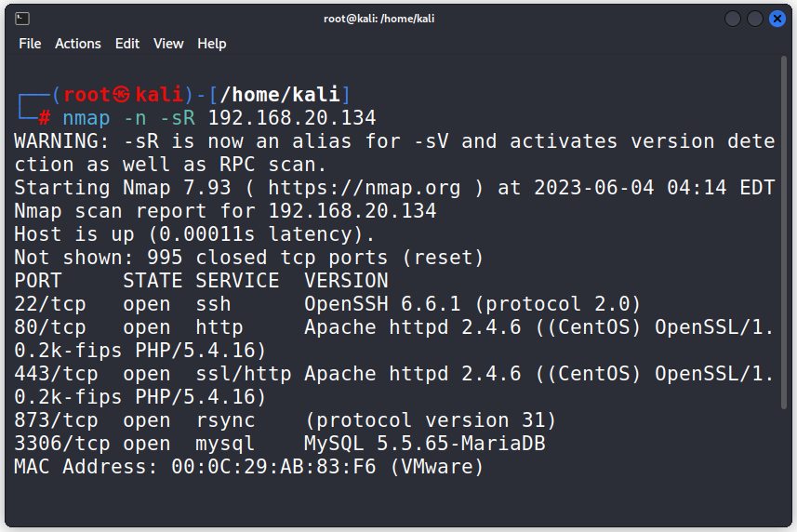797x532 pixels.
Task: Click the maximize window circle button
Action: (x=755, y=19)
